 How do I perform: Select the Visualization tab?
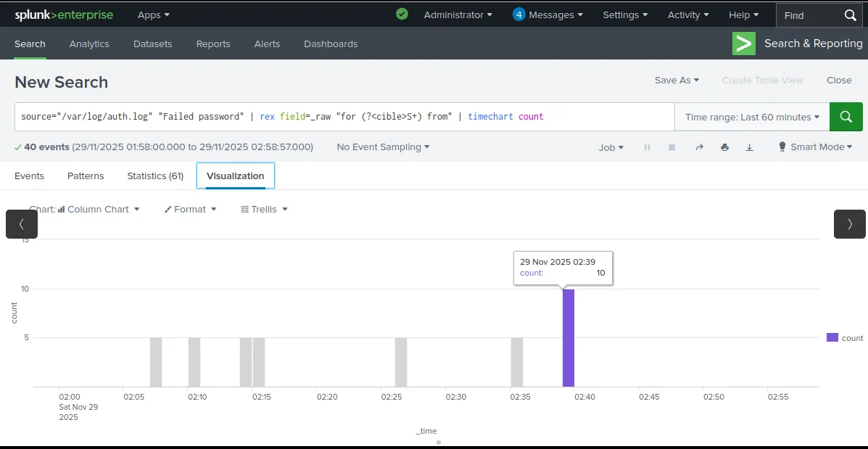(235, 176)
